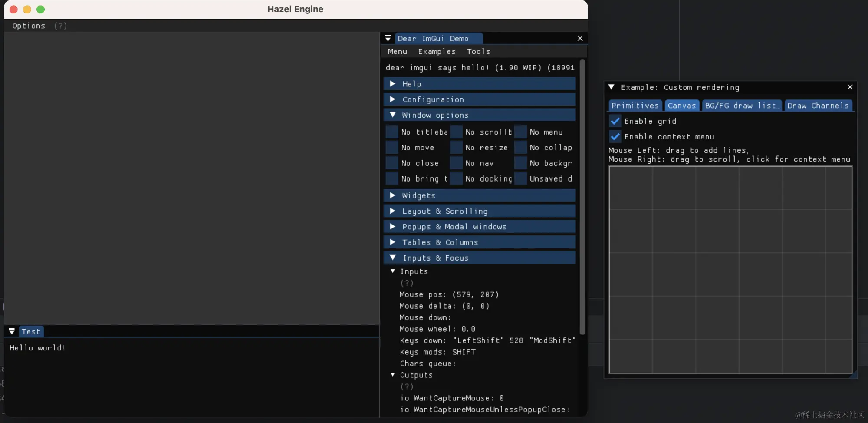Check the Unsaved document checkbox
This screenshot has height=423, width=868.
[520, 178]
